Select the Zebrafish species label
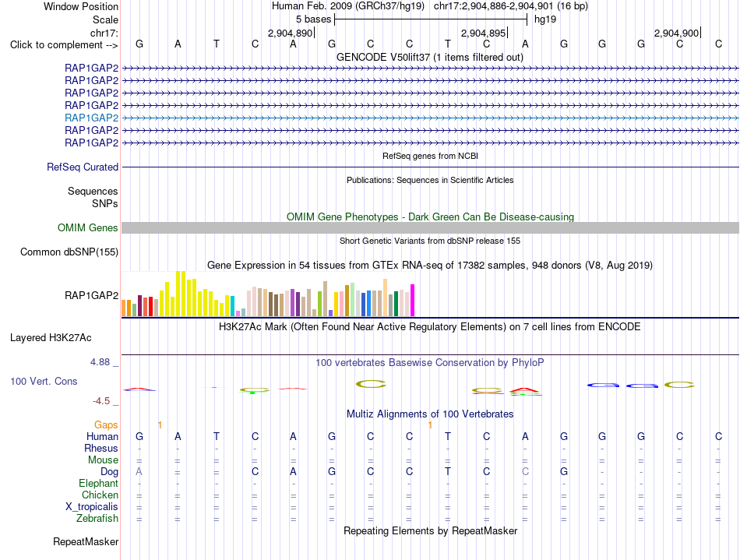Image resolution: width=740 pixels, height=560 pixels. [x=97, y=518]
